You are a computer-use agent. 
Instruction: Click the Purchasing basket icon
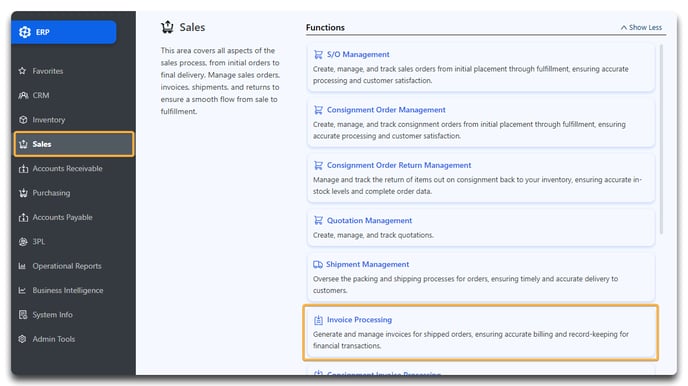(23, 193)
